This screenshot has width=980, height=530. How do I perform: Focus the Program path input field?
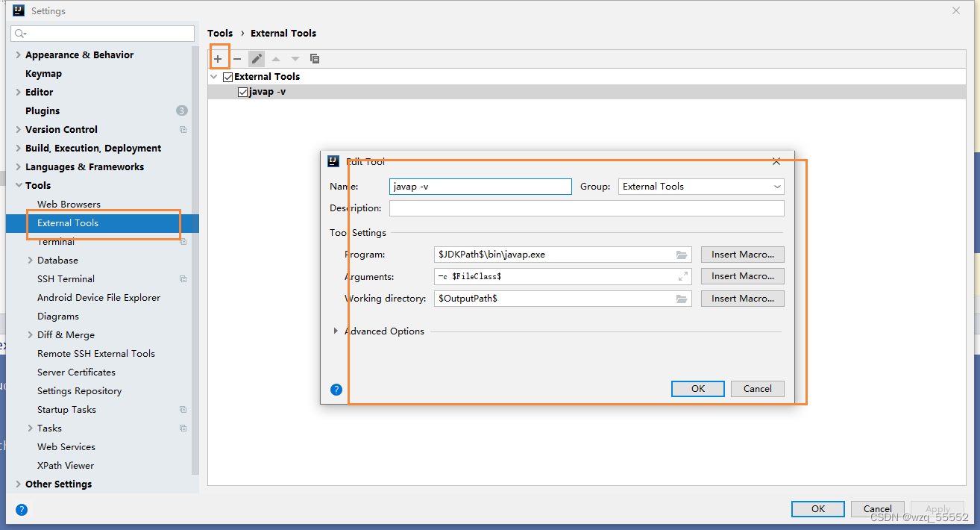pyautogui.click(x=563, y=255)
